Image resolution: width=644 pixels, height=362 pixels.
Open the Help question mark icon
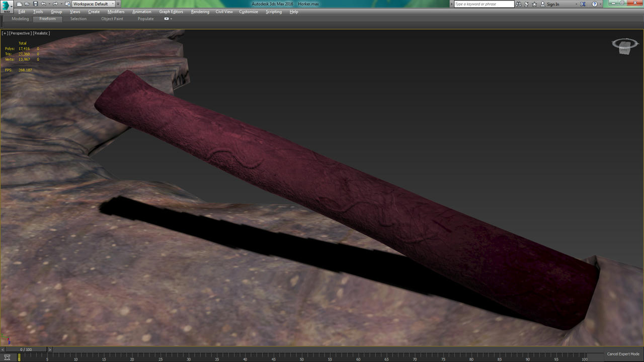[595, 4]
